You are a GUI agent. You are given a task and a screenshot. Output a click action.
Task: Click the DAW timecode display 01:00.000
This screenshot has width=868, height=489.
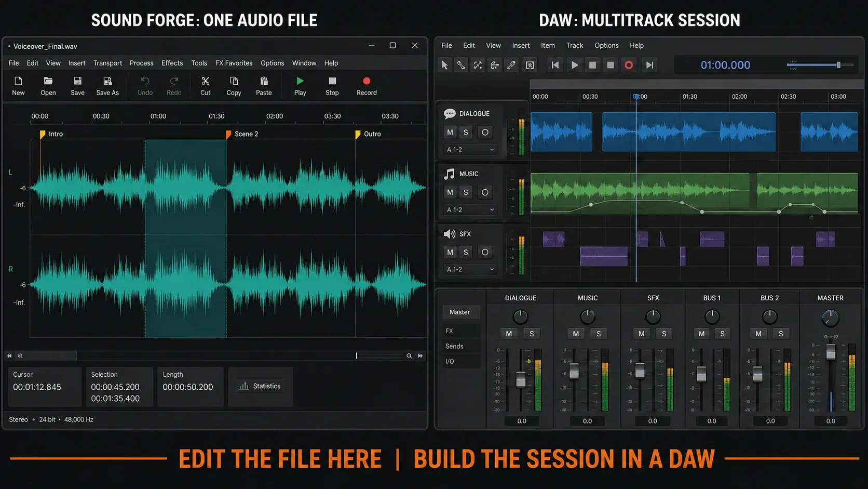[725, 65]
